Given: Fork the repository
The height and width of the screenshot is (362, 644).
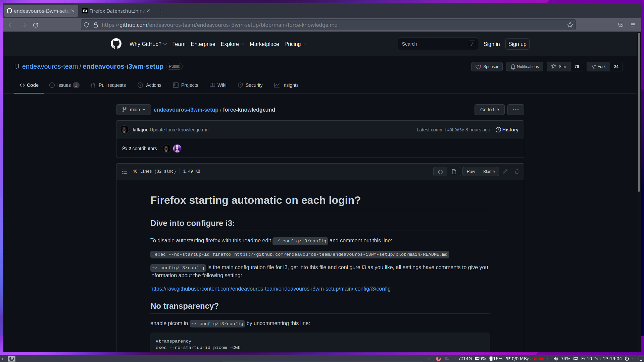Looking at the screenshot, I should coord(598,67).
